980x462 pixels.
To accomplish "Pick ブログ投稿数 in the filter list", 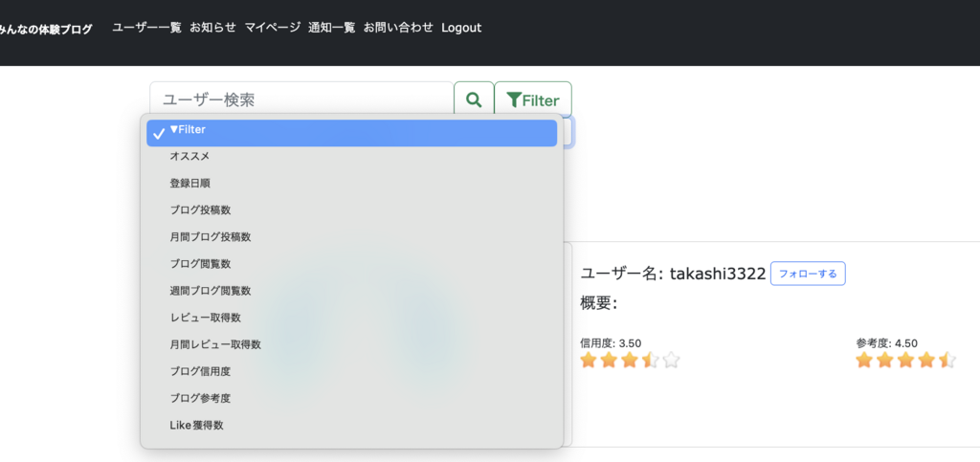I will coord(200,209).
